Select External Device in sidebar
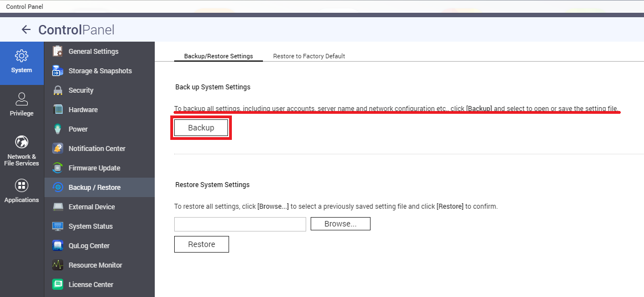The width and height of the screenshot is (644, 297). click(x=92, y=207)
